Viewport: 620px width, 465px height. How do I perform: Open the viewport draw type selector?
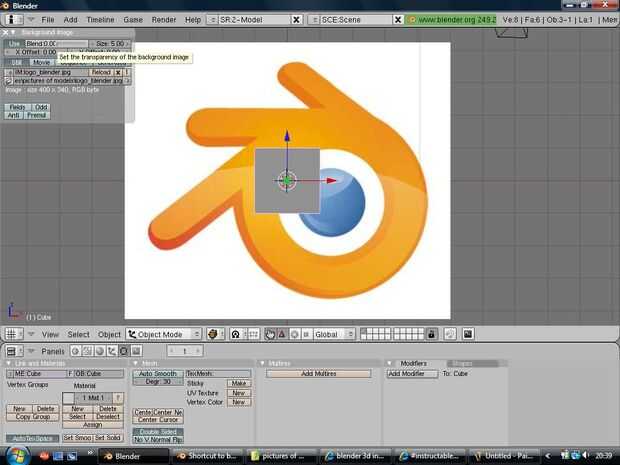(215, 334)
